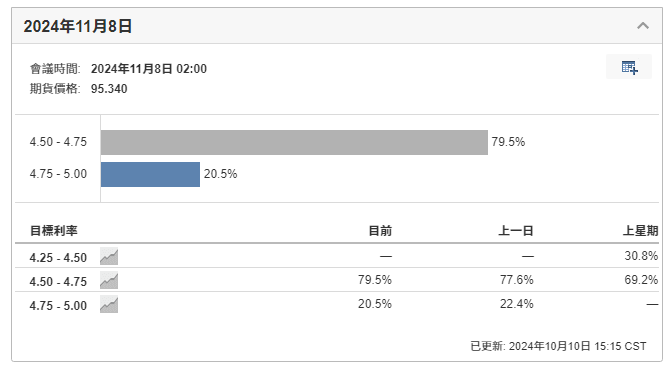The width and height of the screenshot is (665, 367).
Task: Click the 4.25 - 4.50 target rate label
Action: coord(58,258)
